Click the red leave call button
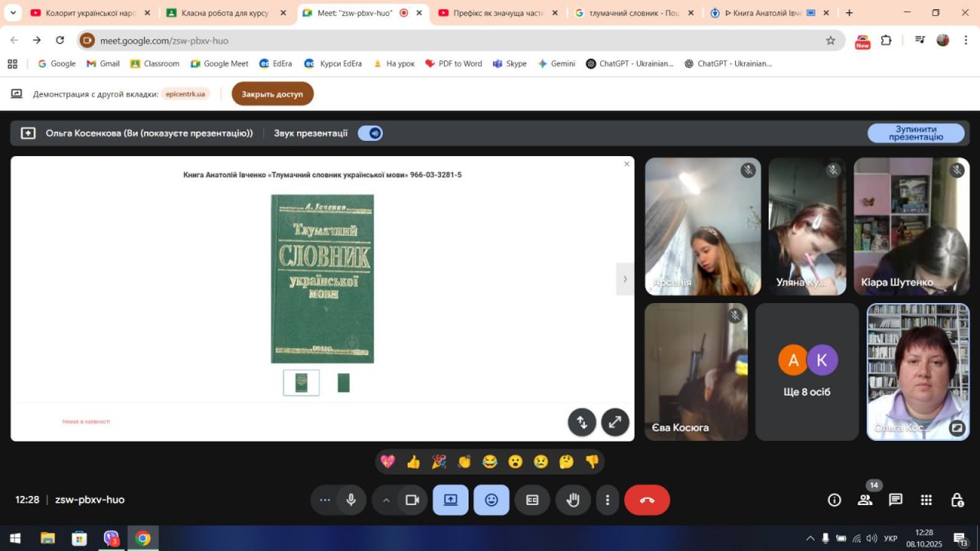This screenshot has width=980, height=551. (x=647, y=500)
